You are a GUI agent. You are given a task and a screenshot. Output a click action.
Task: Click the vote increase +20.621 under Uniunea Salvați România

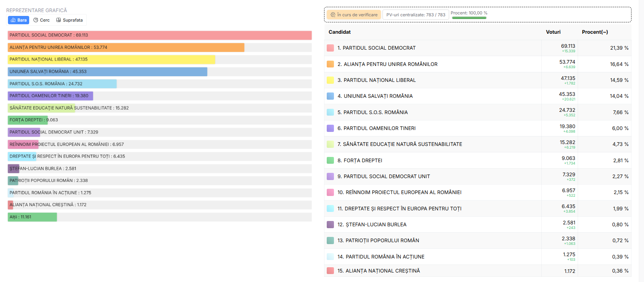(x=569, y=99)
